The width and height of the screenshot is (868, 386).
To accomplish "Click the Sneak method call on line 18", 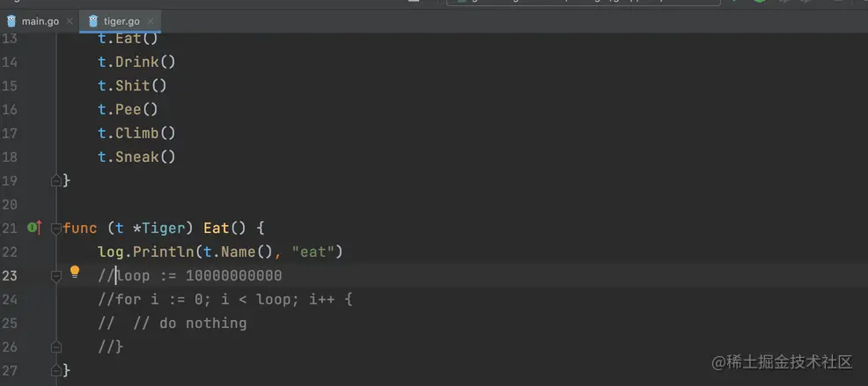I will tap(136, 157).
